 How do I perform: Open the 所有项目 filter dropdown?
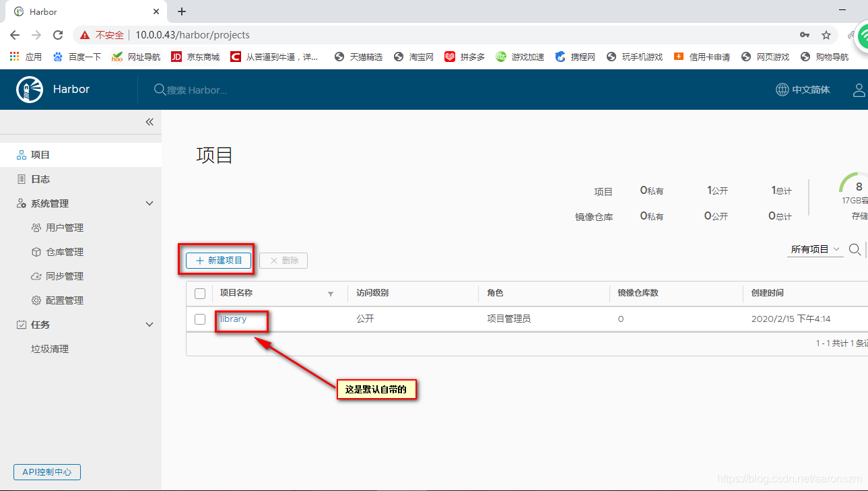[x=815, y=249]
